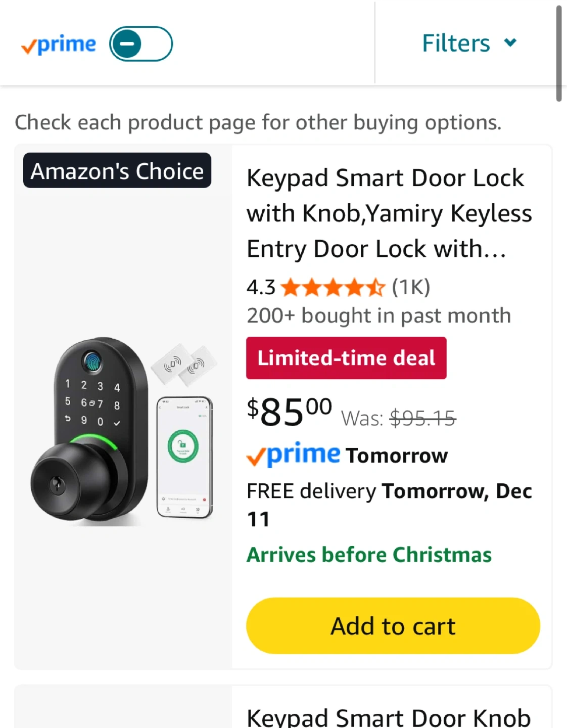Open the Yamiry door lock product image
The height and width of the screenshot is (728, 567).
[x=123, y=432]
